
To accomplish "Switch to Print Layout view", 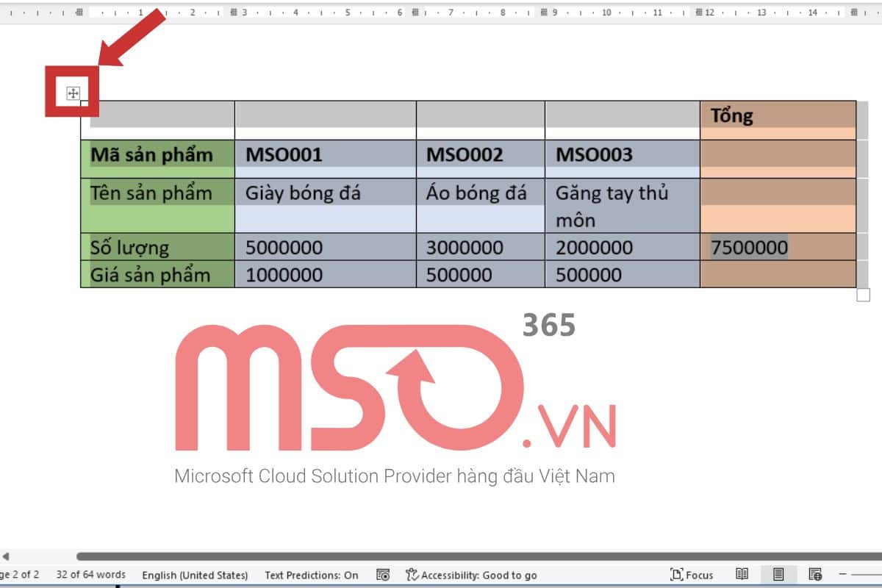I will (778, 575).
